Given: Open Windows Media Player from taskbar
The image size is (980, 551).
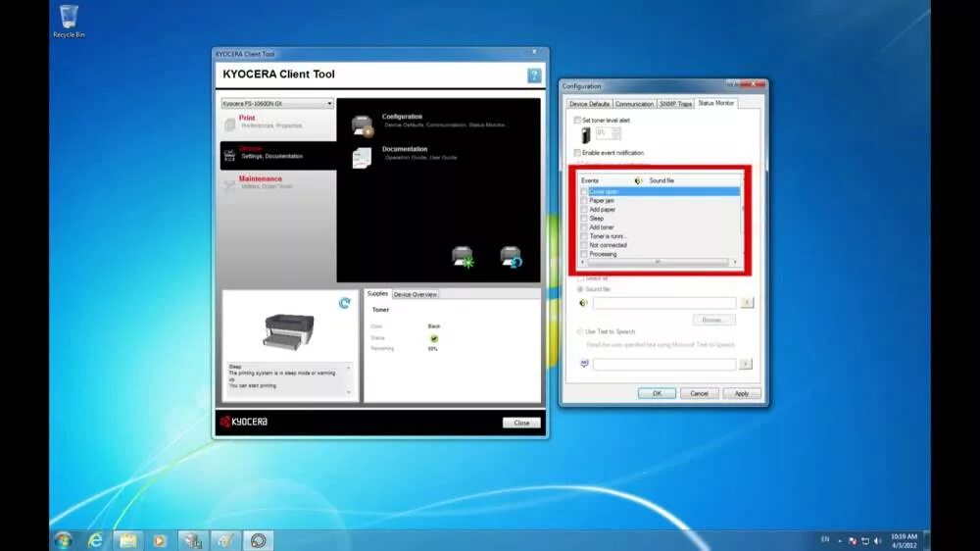Looking at the screenshot, I should point(160,540).
